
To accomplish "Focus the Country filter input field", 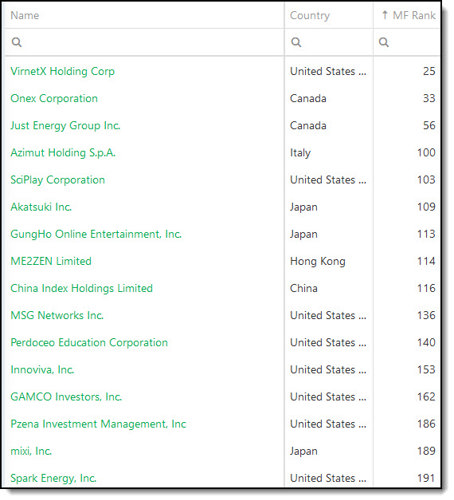I will click(x=329, y=42).
